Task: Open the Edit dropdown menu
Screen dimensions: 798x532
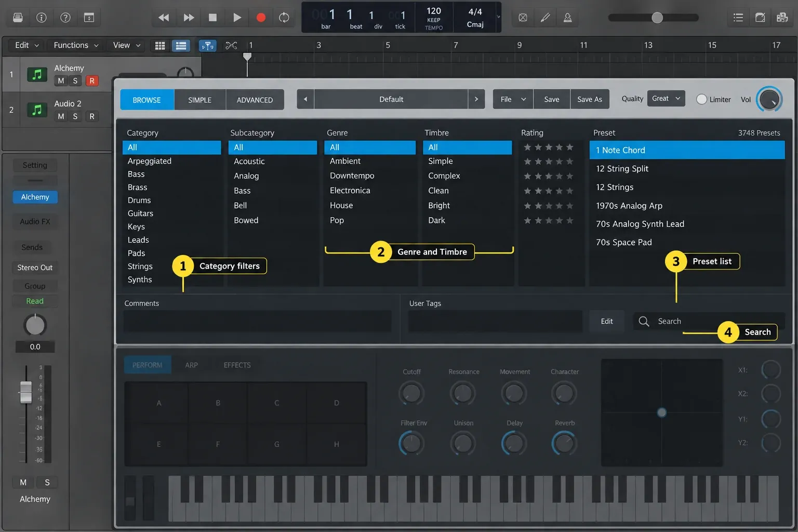Action: click(26, 45)
